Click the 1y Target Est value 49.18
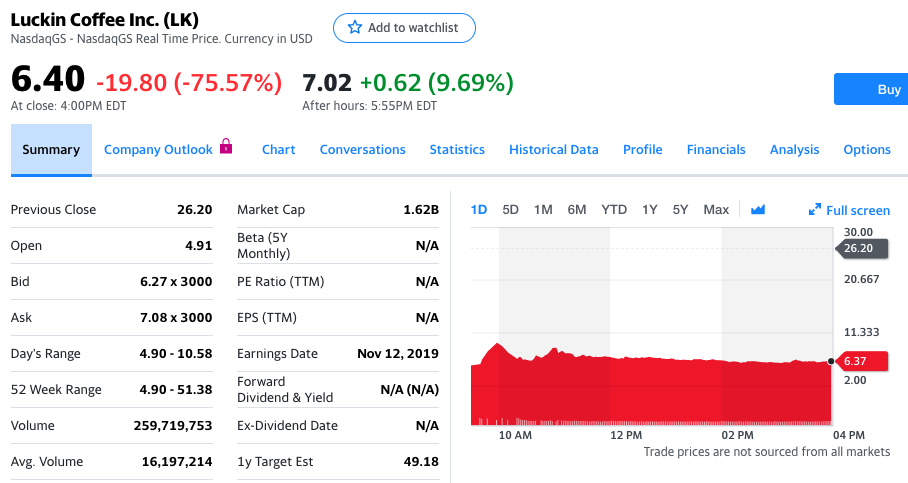 click(421, 462)
